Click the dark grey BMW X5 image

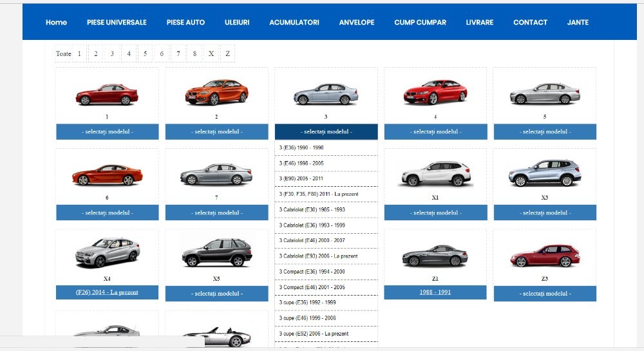[216, 252]
